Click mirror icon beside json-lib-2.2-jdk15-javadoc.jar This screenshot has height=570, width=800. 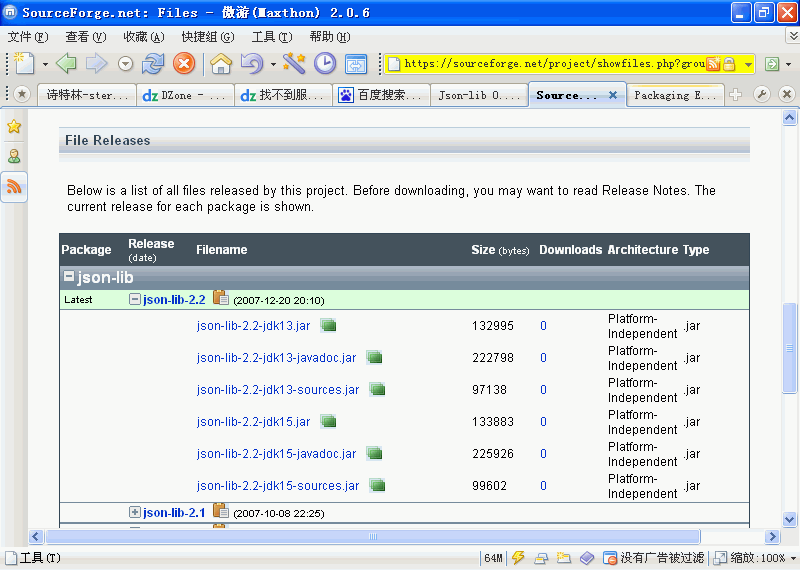pos(374,453)
